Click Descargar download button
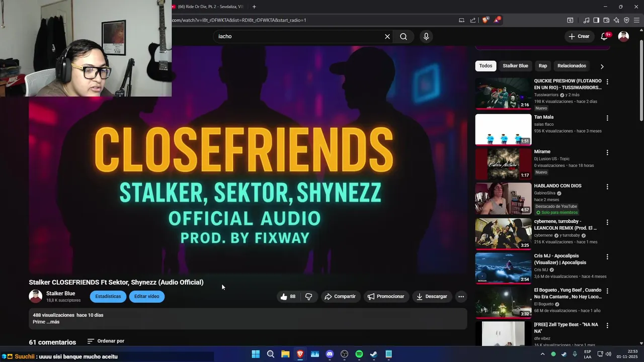Image resolution: width=644 pixels, height=362 pixels. coord(432,297)
